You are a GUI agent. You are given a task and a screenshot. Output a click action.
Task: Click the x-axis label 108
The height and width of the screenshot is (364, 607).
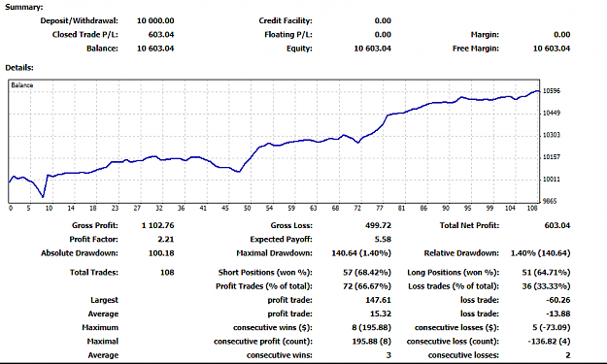[532, 208]
